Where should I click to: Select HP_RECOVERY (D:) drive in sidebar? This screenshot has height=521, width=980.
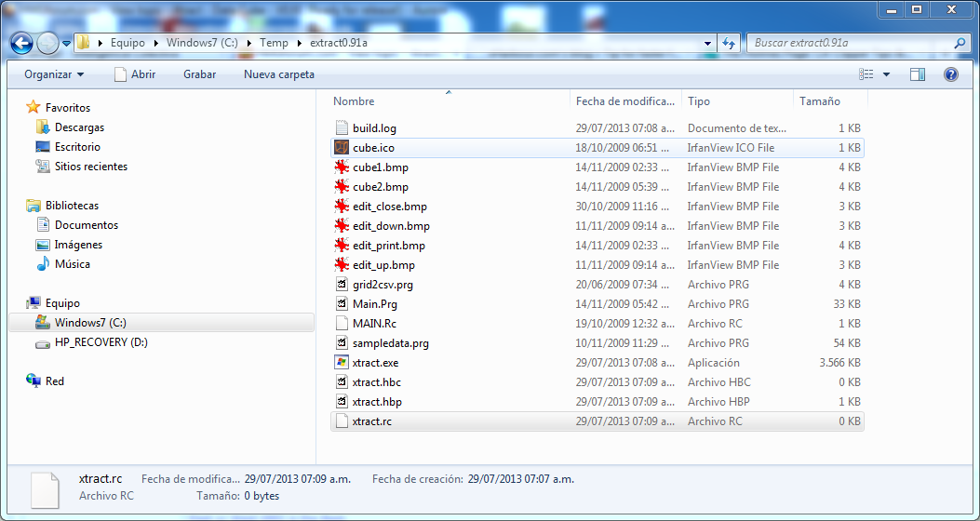(x=101, y=342)
